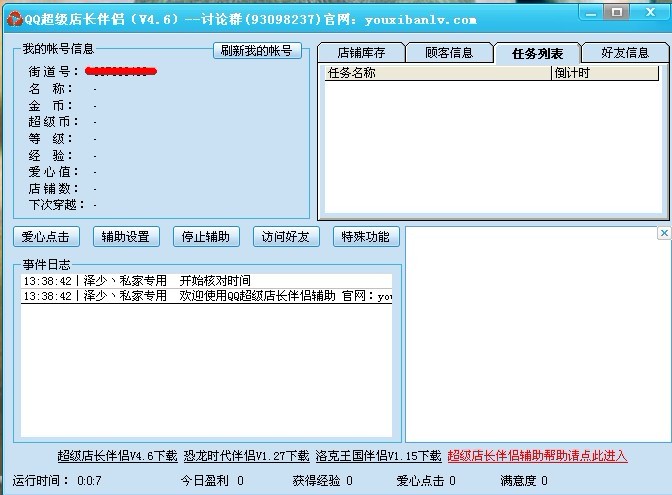Viewport: 672px width, 495px height.
Task: Click the 爱心点击 0 status counter
Action: (426, 481)
